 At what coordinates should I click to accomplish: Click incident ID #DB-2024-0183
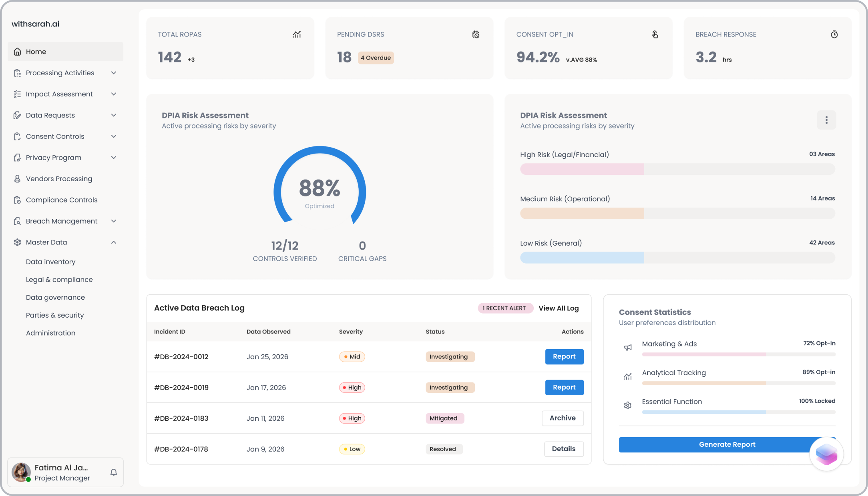181,418
